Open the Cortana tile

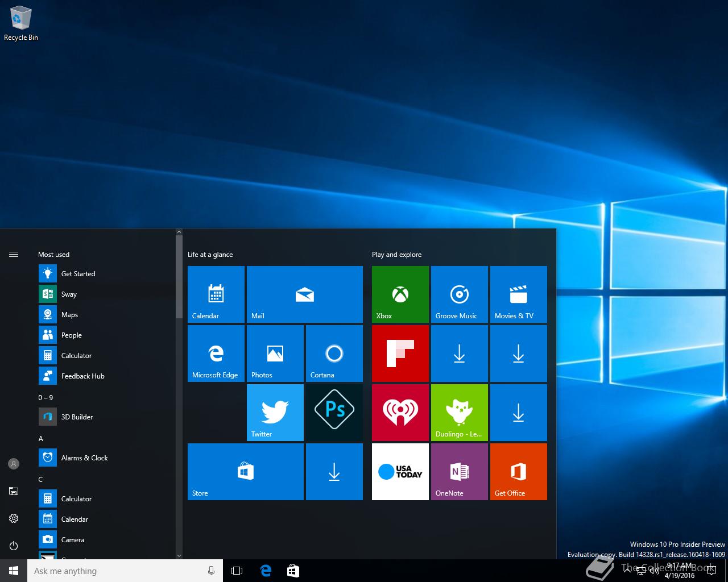334,354
